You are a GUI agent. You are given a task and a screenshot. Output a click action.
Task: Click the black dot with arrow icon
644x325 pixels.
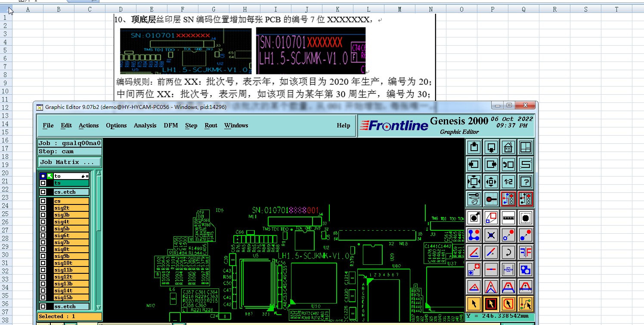474,218
